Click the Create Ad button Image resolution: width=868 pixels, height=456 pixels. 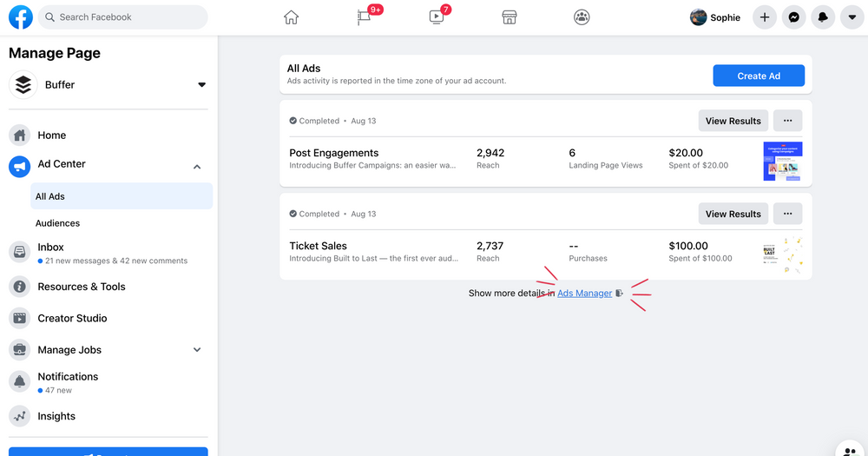(758, 76)
